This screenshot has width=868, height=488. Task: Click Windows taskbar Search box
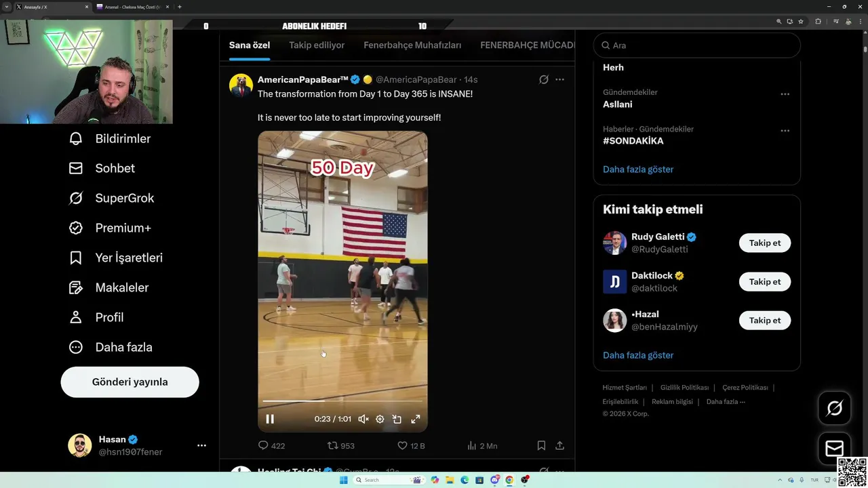coord(389,480)
